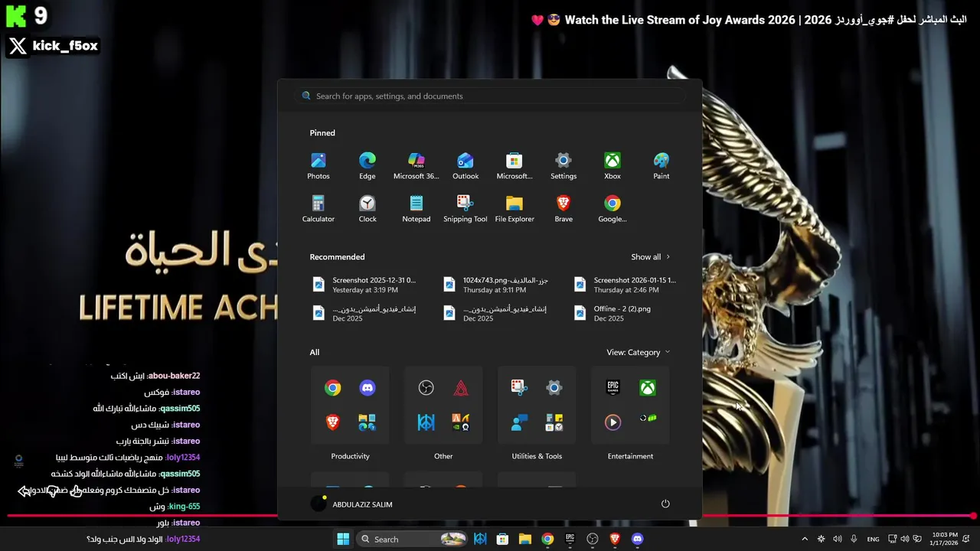This screenshot has width=980, height=551.
Task: Open Microsoft Store from the taskbar
Action: pyautogui.click(x=502, y=539)
